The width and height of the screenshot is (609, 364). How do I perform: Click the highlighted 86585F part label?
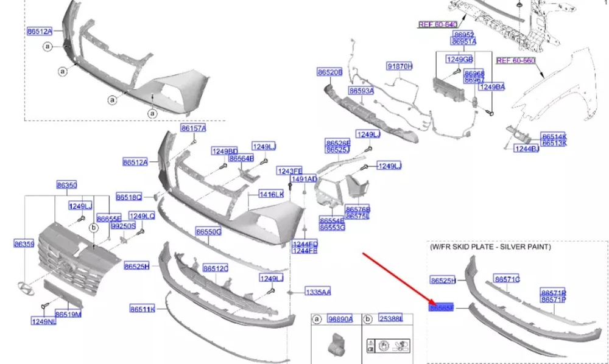click(x=442, y=309)
